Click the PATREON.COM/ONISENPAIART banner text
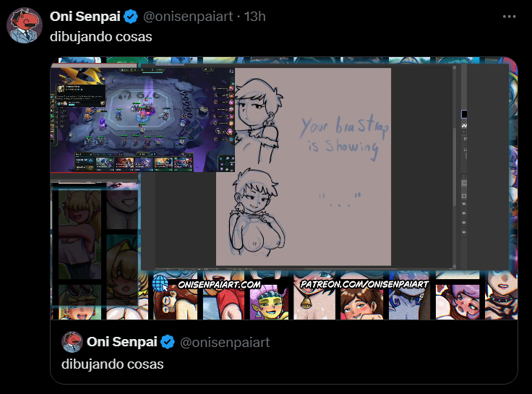This screenshot has height=394, width=532. pos(364,284)
